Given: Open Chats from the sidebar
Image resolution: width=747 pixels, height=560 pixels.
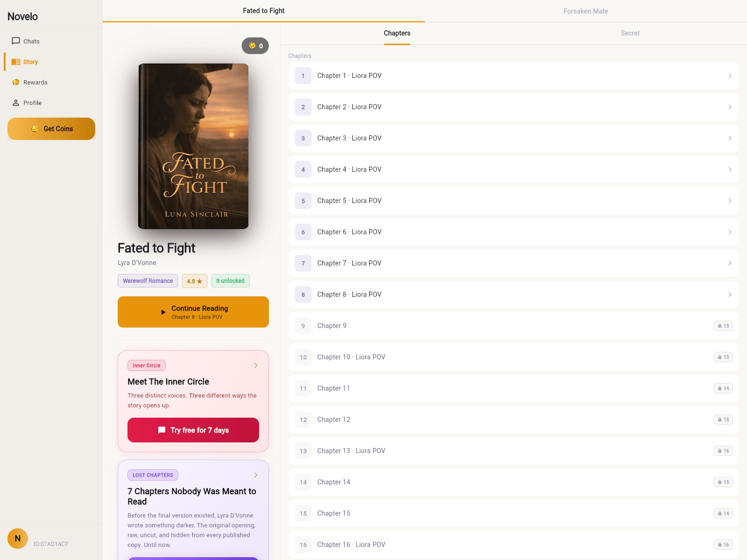Looking at the screenshot, I should (51, 41).
